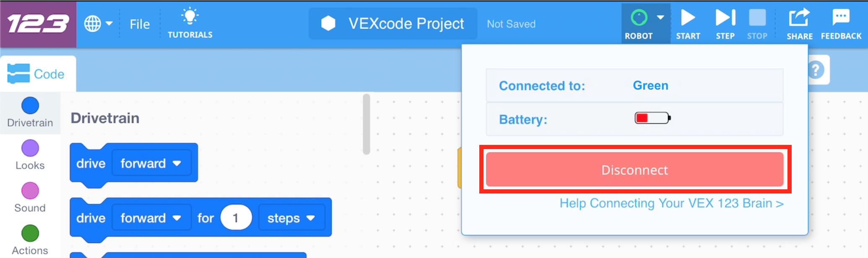Step through the program once
Screen dimensions: 868x258
click(725, 19)
